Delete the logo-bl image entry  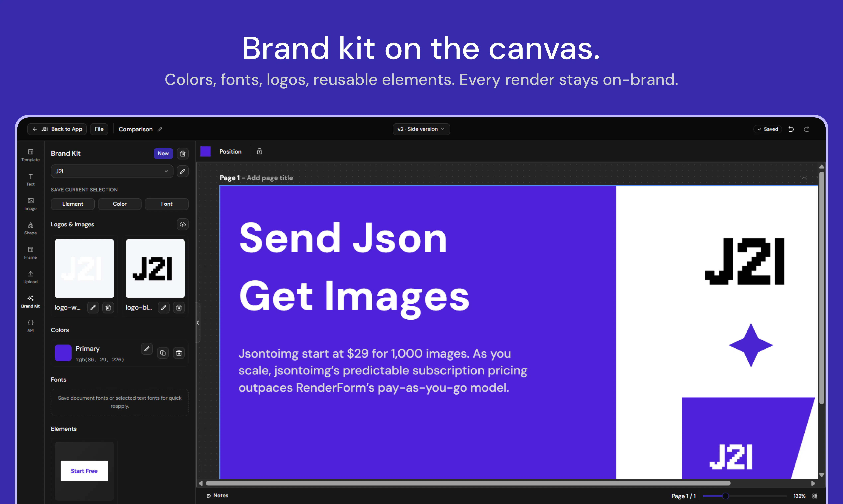coord(179,307)
